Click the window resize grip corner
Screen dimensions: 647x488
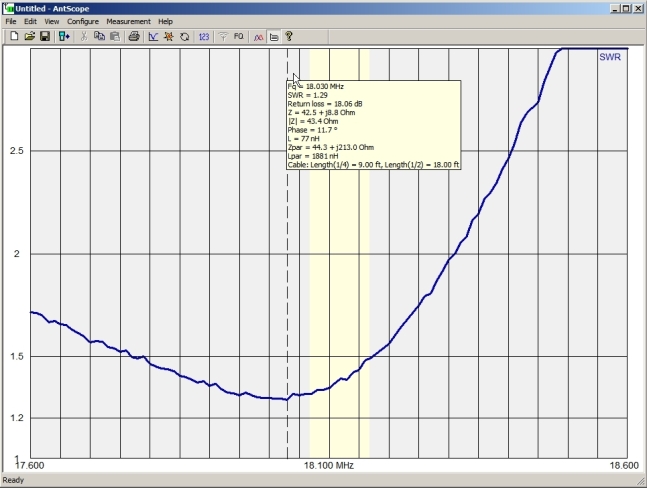[641, 481]
